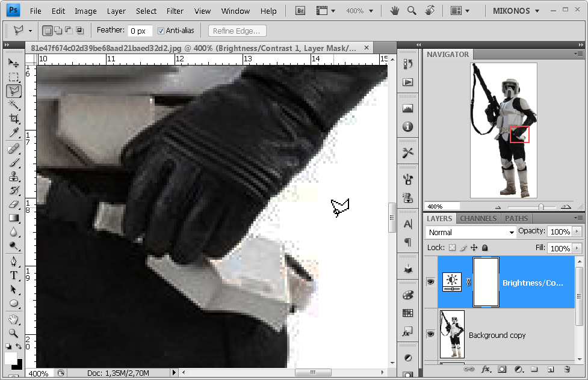This screenshot has height=380, width=588.
Task: Open the Character panel icon
Action: (x=407, y=224)
